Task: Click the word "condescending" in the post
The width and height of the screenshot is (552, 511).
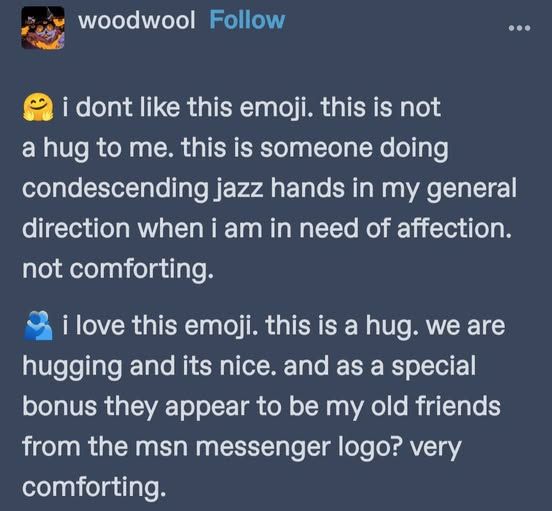Action: point(115,189)
